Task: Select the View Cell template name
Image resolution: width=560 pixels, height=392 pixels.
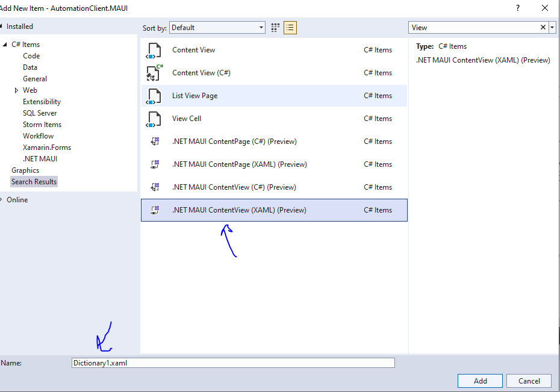Action: click(187, 119)
